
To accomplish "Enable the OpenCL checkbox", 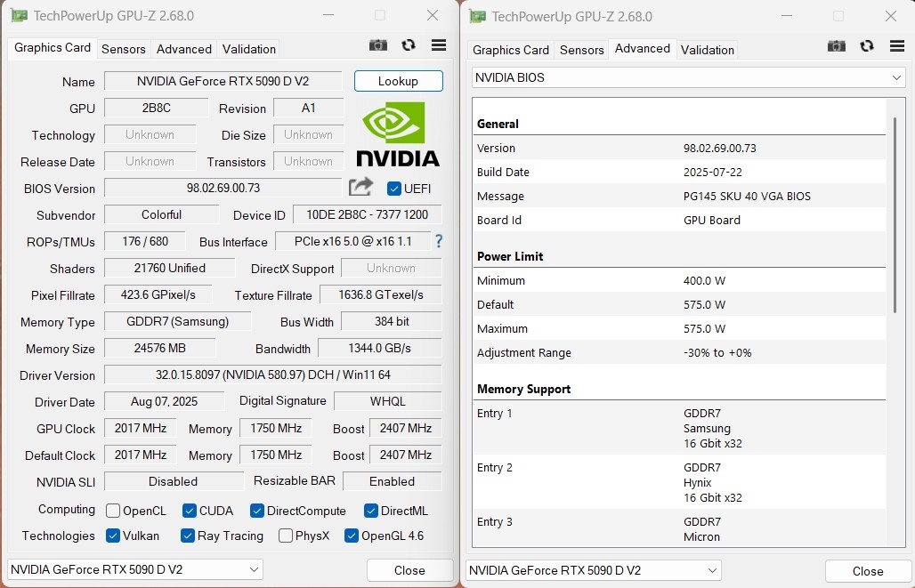I will point(113,511).
